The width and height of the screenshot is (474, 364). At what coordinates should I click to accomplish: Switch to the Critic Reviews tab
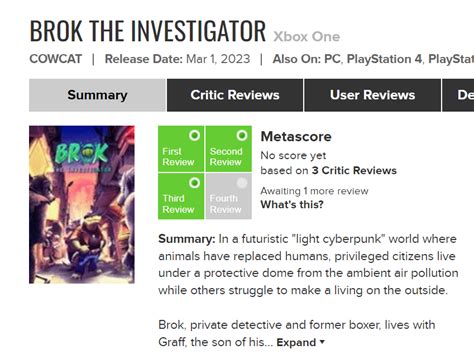point(235,95)
